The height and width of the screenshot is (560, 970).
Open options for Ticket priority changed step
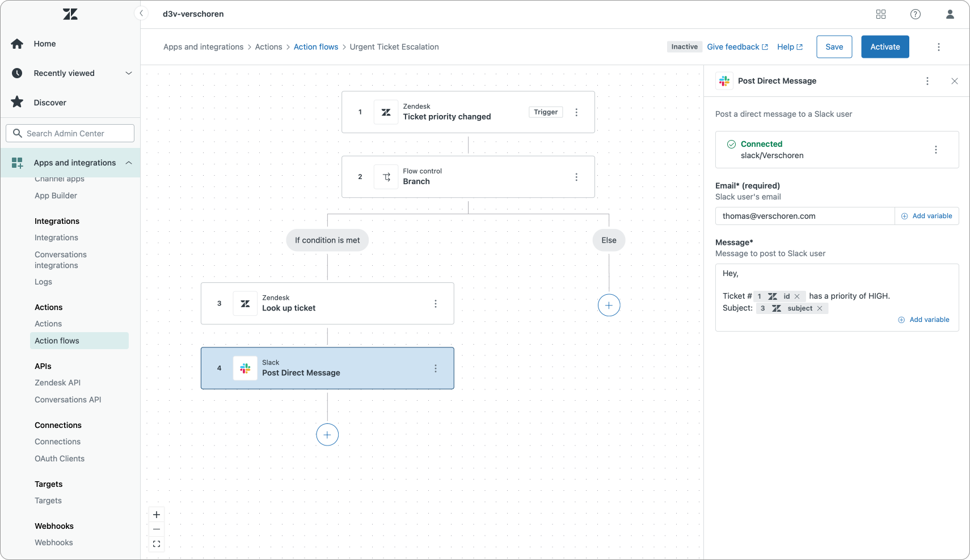[576, 112]
